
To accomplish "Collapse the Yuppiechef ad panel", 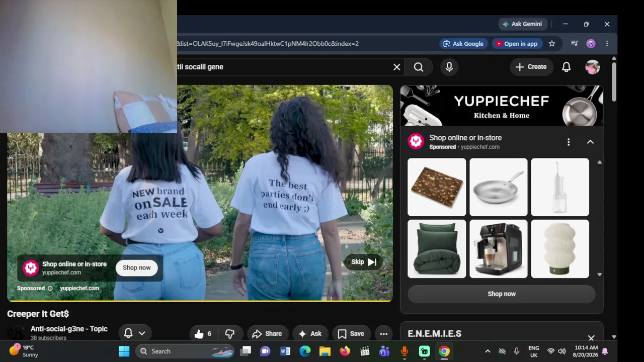I will tap(590, 142).
